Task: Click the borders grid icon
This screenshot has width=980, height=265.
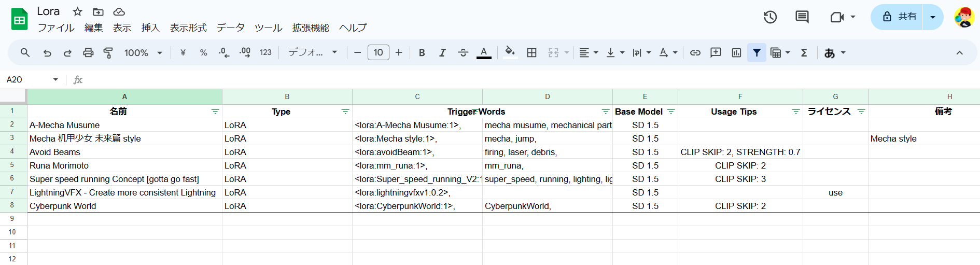Action: [531, 53]
